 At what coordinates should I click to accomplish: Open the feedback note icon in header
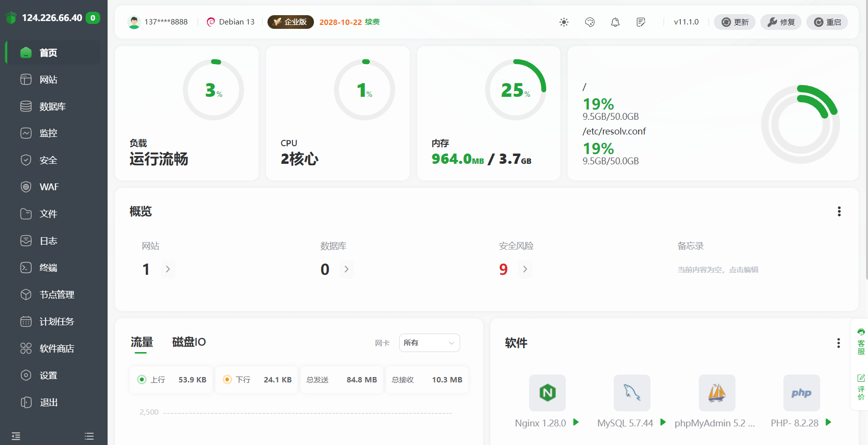tap(641, 22)
